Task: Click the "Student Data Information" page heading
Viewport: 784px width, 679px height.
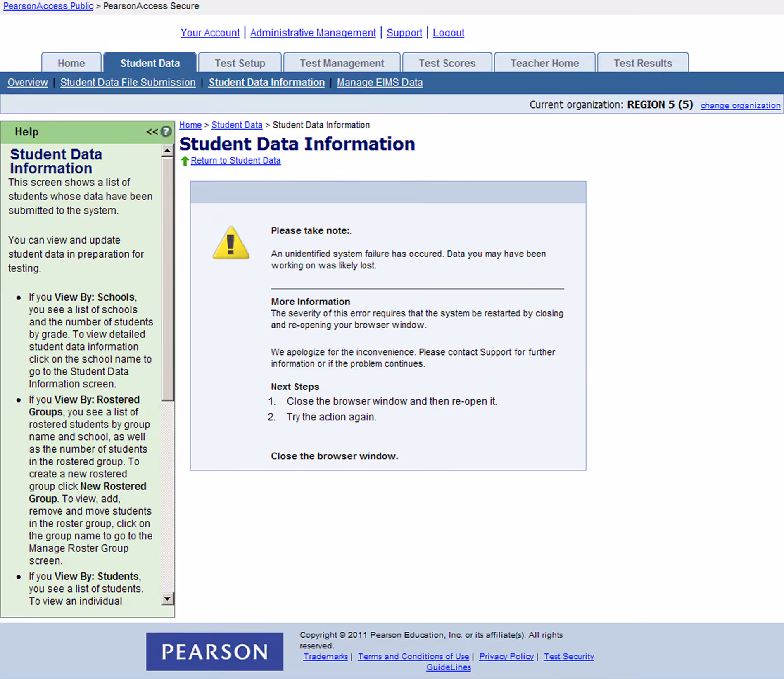Action: [x=297, y=144]
